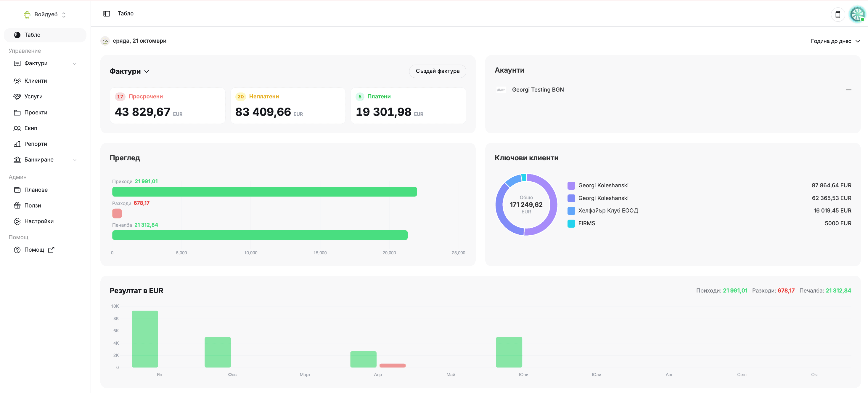Viewport: 868px width, 393px height.
Task: Open the Фактури card heading dropdown
Action: coord(129,71)
